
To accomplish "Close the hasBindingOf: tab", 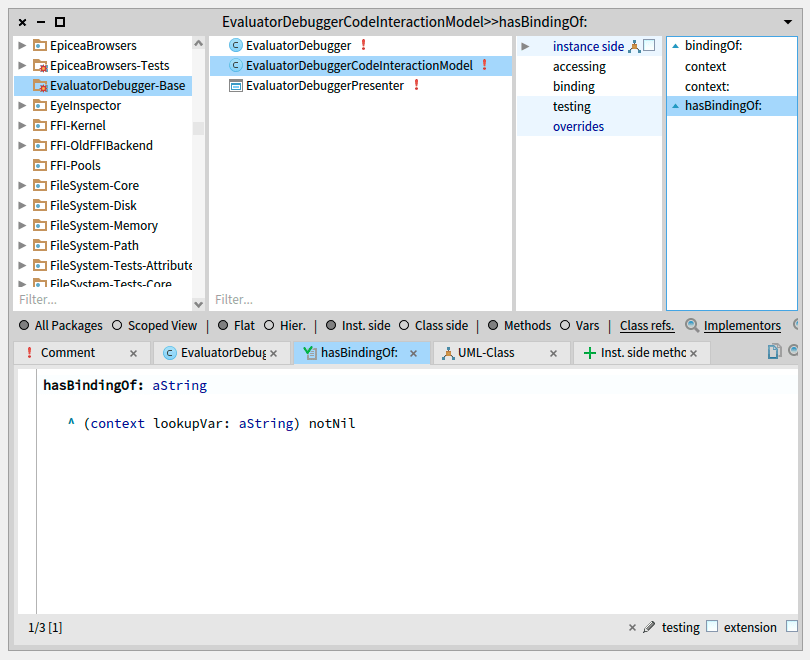I will (x=414, y=353).
